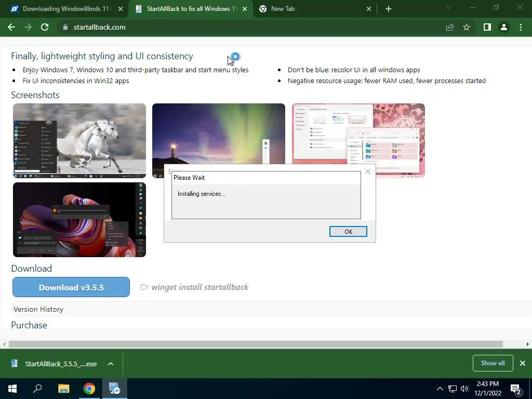532x399 pixels.
Task: Open File Explorer from taskbar
Action: click(63, 389)
